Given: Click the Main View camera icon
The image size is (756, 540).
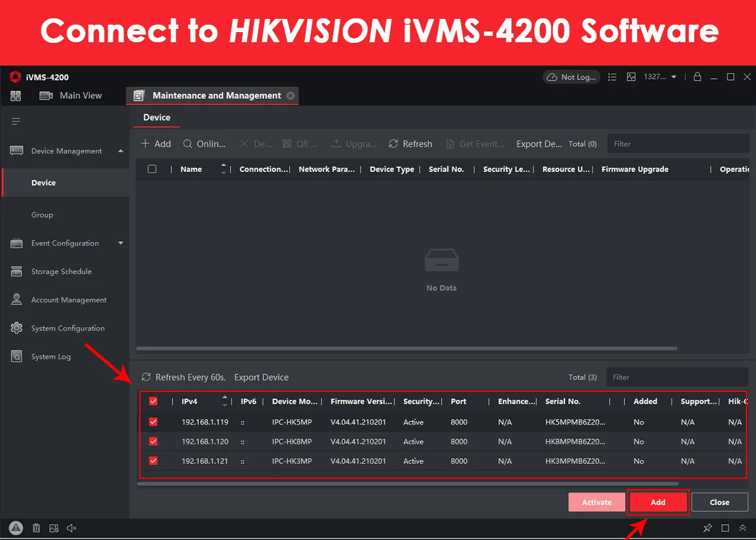Looking at the screenshot, I should (x=46, y=96).
